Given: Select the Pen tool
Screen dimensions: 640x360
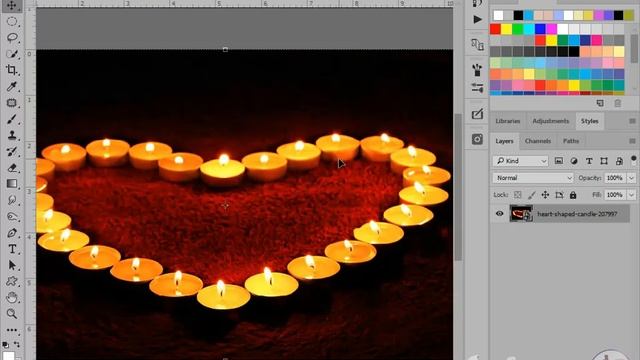Looking at the screenshot, I should coord(11,233).
